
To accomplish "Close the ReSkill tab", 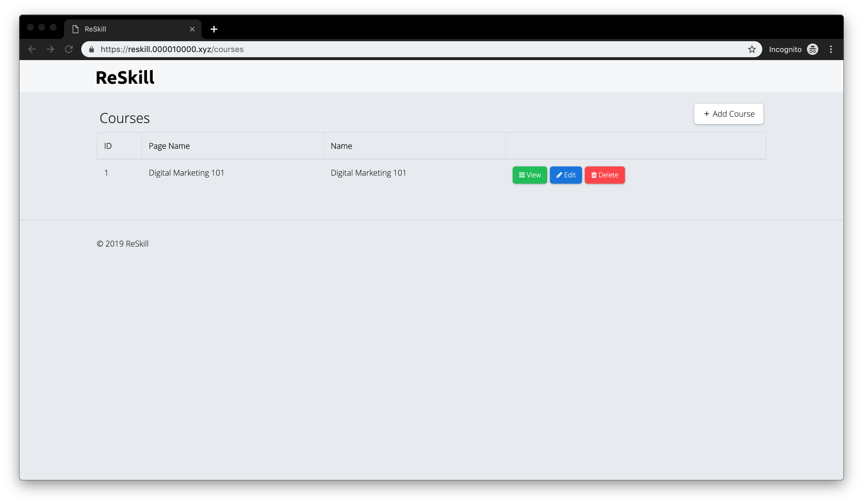I will tap(192, 29).
